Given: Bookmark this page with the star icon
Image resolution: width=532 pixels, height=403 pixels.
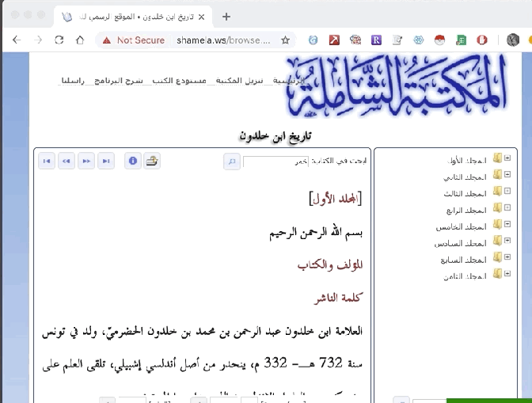Looking at the screenshot, I should [285, 40].
